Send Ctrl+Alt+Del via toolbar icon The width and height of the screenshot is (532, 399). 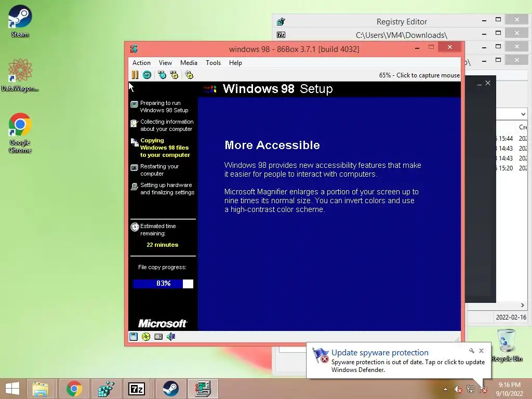(x=162, y=75)
